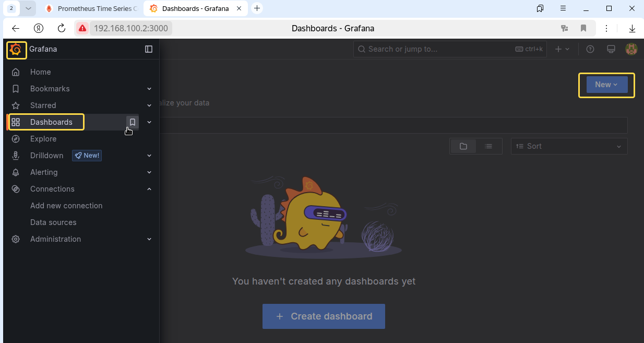The image size is (644, 343).
Task: Click the Connections sidebar icon
Action: point(16,189)
